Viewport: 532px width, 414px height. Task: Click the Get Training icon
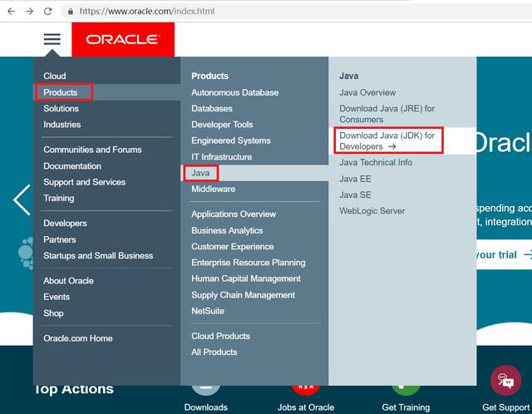(406, 390)
